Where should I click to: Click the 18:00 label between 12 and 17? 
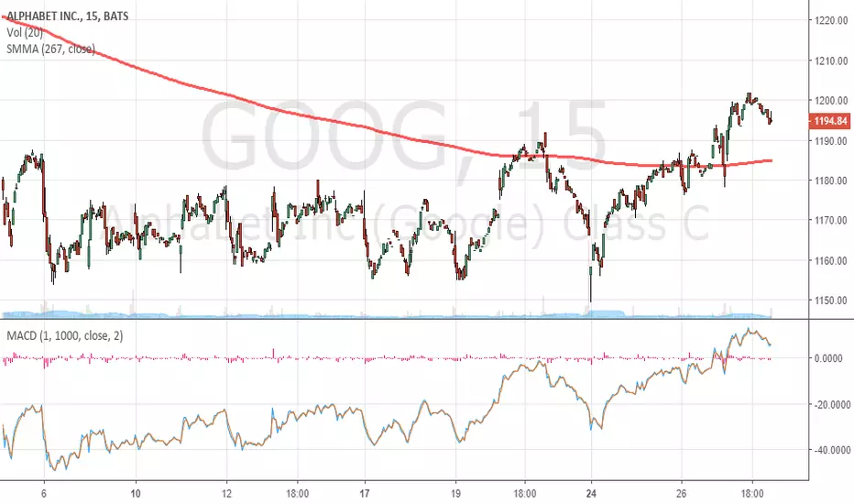pos(297,494)
